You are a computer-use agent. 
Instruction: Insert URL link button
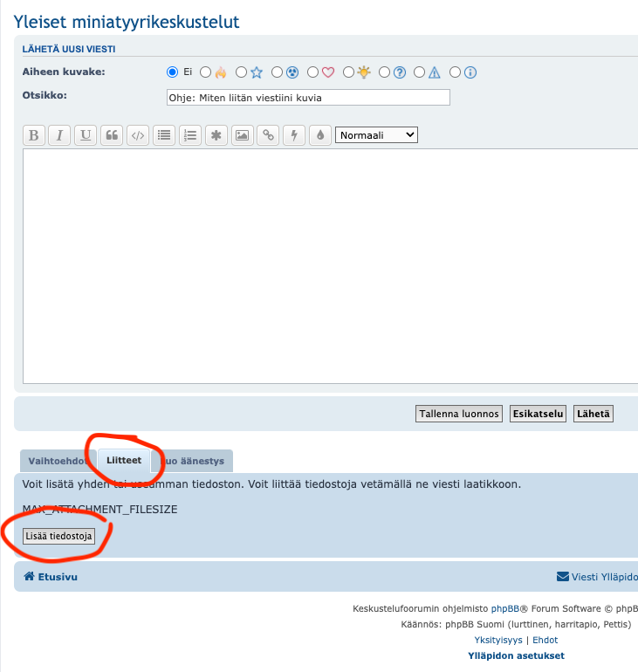268,135
